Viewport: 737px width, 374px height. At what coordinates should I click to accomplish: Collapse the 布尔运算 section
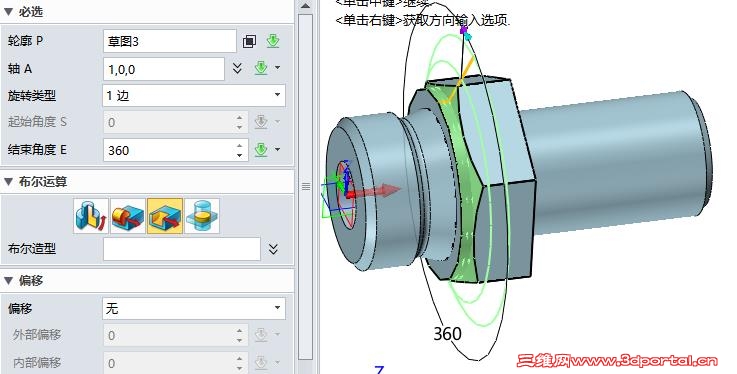(x=8, y=182)
